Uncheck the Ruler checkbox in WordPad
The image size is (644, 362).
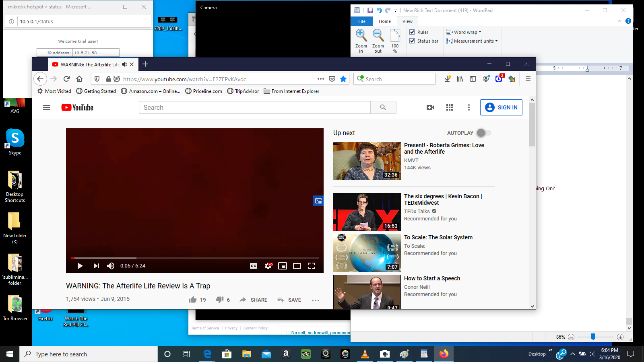click(x=412, y=32)
